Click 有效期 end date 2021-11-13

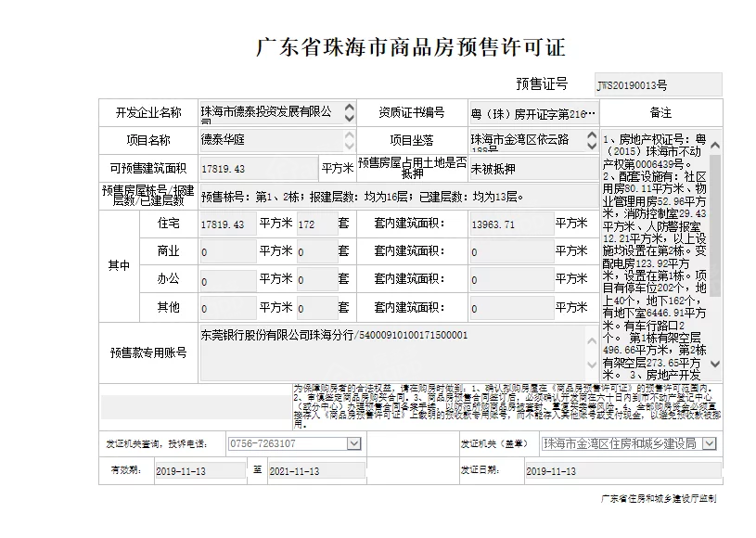[316, 471]
